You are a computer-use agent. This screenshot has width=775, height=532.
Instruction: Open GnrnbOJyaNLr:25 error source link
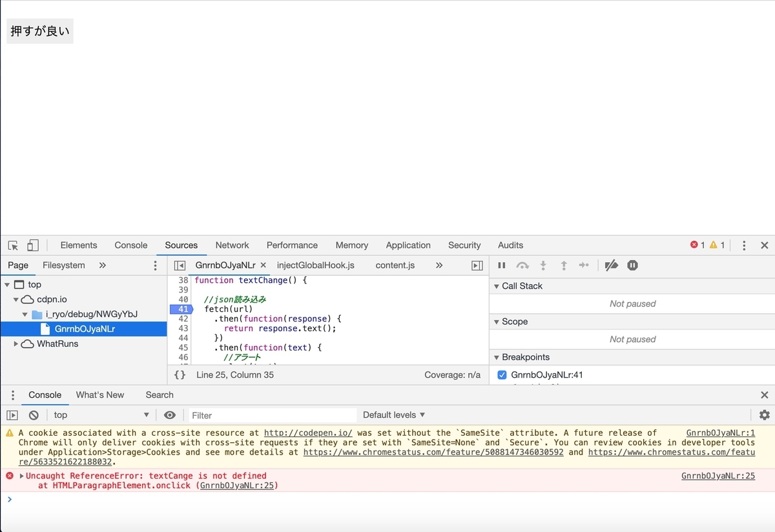tap(718, 476)
